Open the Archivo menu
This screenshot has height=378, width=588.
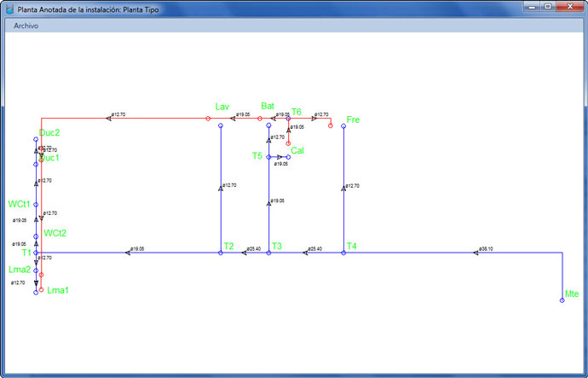[26, 26]
